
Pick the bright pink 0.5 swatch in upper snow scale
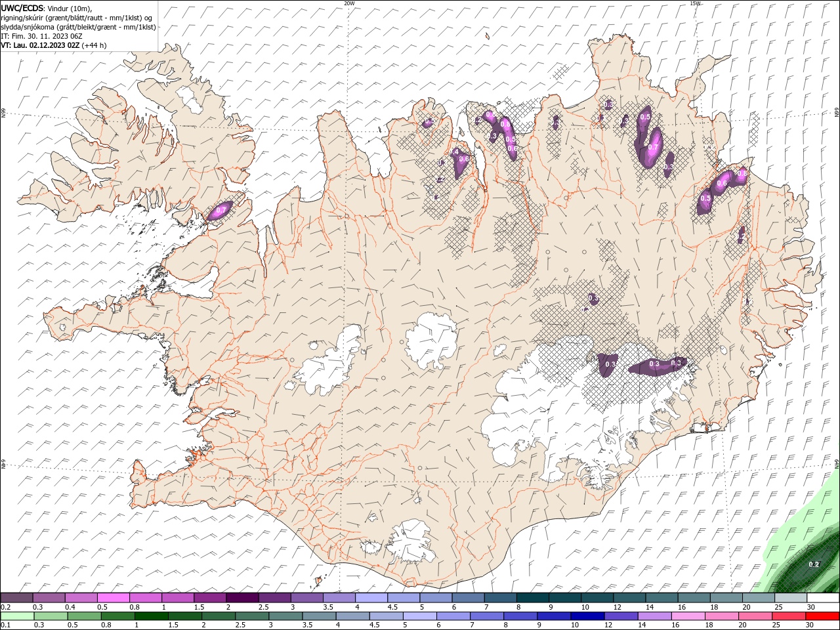114,597
